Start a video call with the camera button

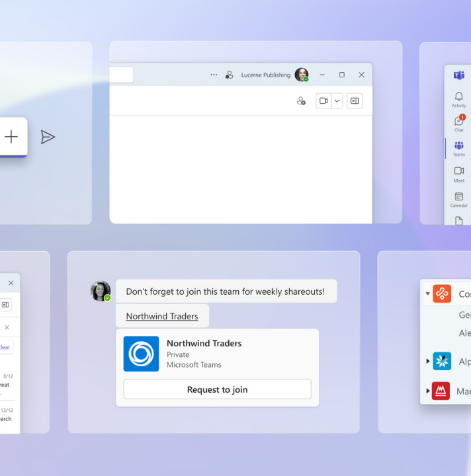(x=323, y=100)
